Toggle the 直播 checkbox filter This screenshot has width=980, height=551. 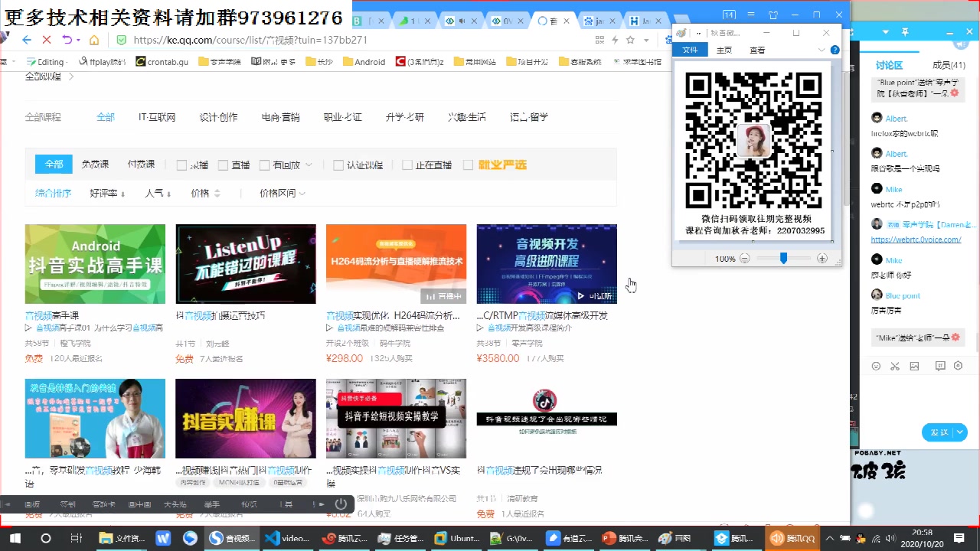[223, 165]
